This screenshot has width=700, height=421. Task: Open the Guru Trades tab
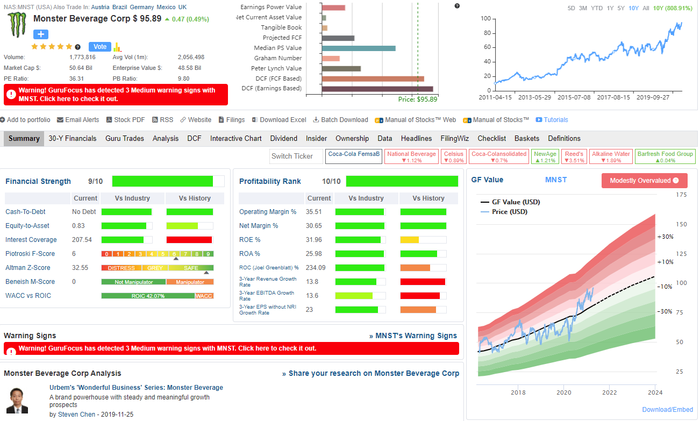point(125,138)
